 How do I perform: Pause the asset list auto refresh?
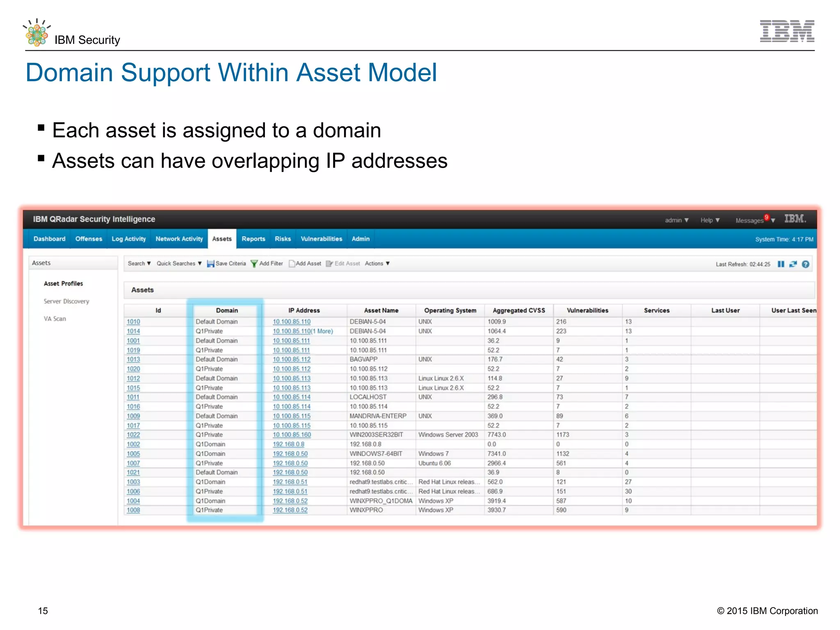(781, 264)
